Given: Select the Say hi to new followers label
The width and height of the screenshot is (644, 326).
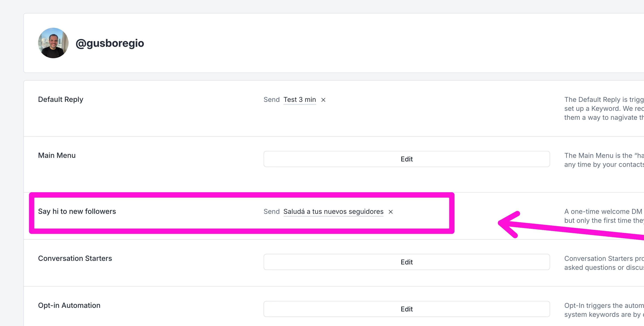Looking at the screenshot, I should pos(77,211).
